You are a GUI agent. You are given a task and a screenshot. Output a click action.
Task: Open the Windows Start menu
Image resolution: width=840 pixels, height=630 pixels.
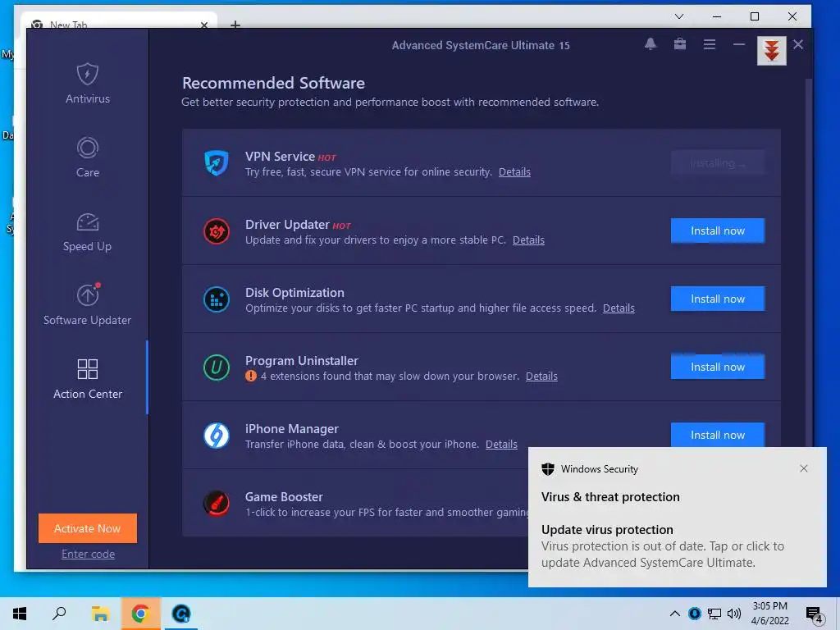point(20,614)
